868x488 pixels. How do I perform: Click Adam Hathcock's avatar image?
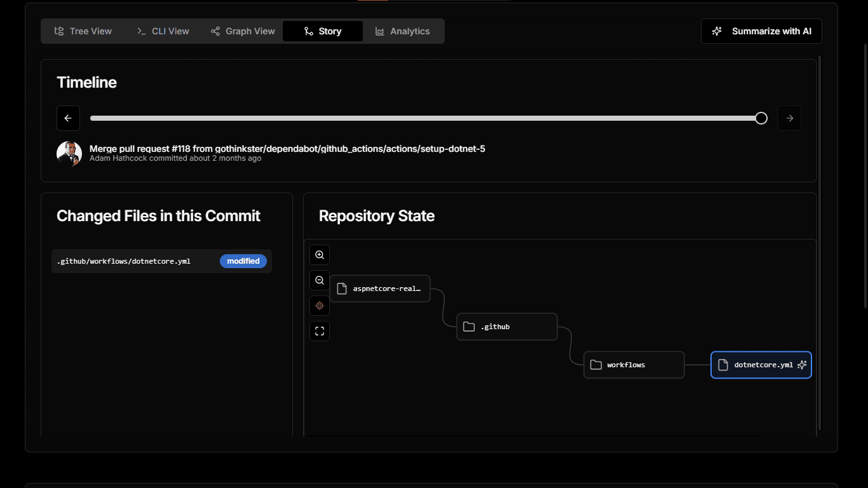(x=69, y=153)
